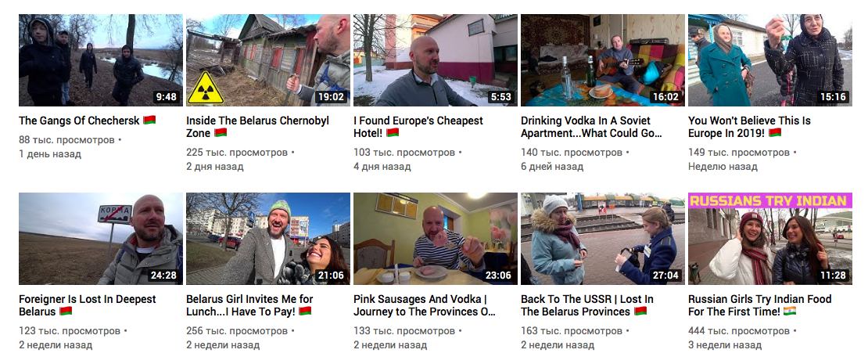Click 'Foreigner Is Lost In Deepest Belarus' title
This screenshot has width=868, height=364.
point(88,305)
